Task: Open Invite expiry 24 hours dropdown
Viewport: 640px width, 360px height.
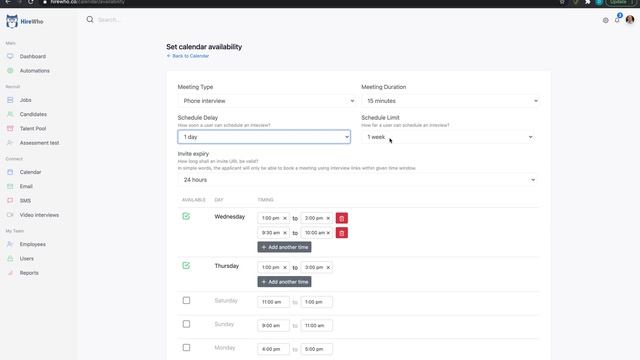Action: (357, 180)
